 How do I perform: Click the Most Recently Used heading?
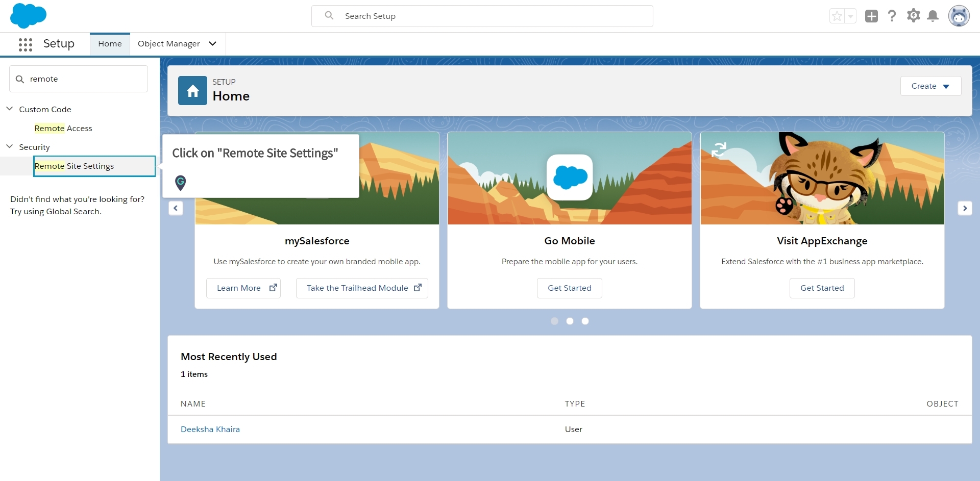(x=229, y=357)
